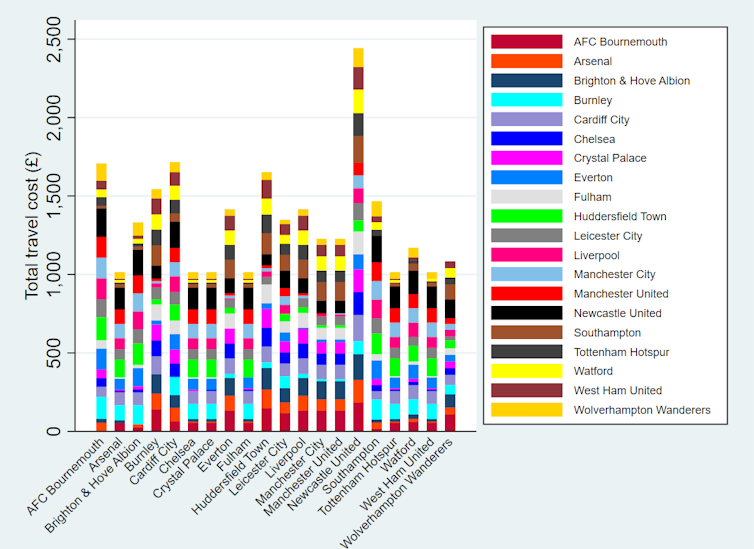The height and width of the screenshot is (549, 754).
Task: Click the legend label 'Tottenham Hotspur'
Action: pos(621,352)
